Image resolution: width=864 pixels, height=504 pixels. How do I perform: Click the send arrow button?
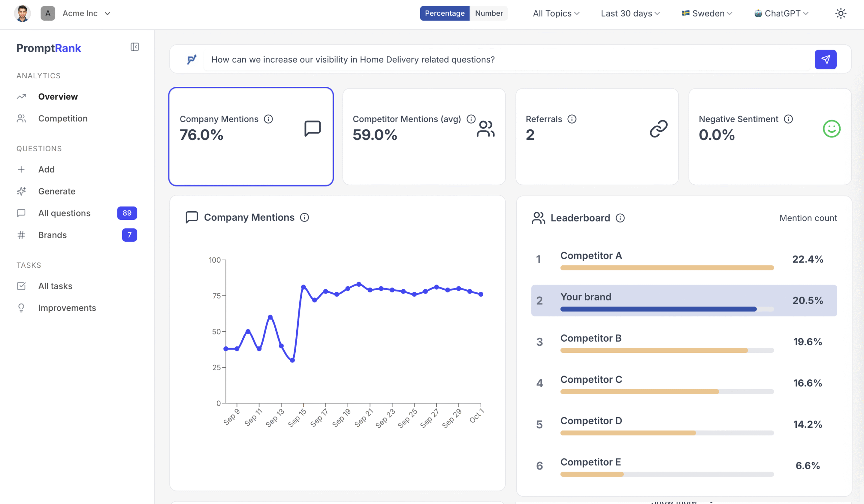click(x=825, y=59)
